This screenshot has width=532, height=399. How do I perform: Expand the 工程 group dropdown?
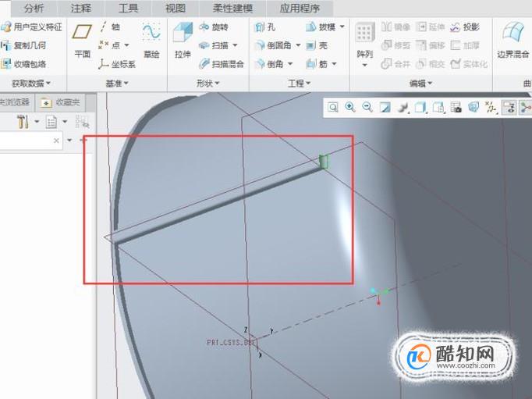pos(299,84)
